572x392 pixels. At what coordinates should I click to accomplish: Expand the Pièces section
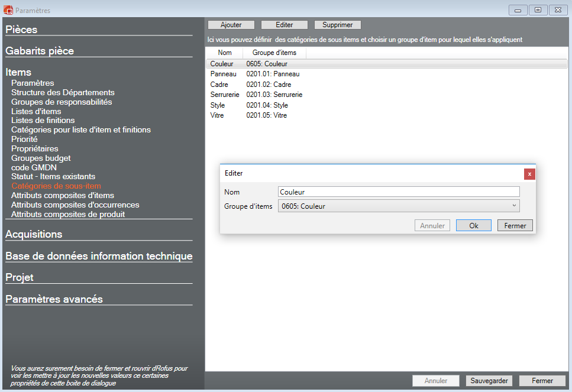(21, 30)
